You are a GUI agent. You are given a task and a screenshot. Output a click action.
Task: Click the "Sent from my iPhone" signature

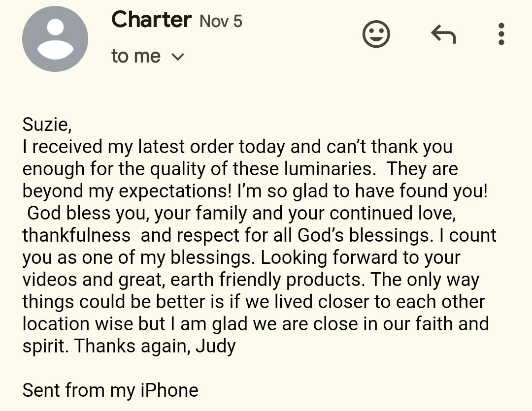tap(110, 390)
